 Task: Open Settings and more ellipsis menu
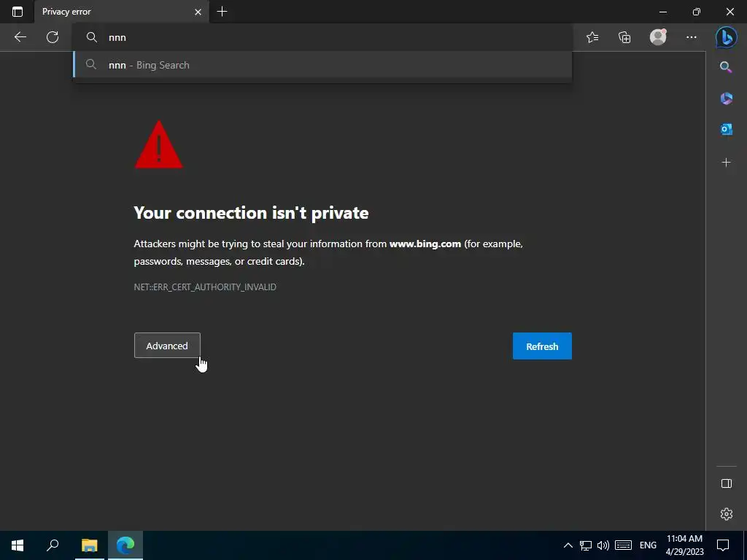click(692, 37)
